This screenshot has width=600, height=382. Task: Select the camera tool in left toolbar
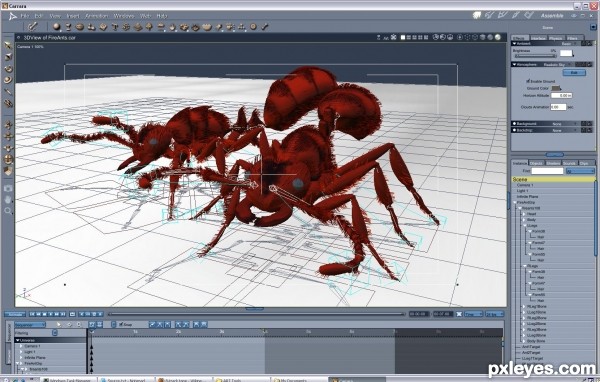[x=8, y=188]
